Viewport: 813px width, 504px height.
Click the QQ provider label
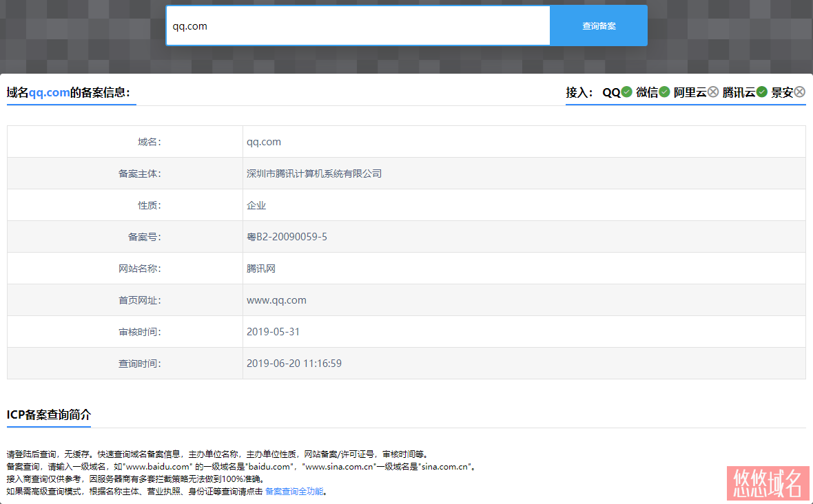pos(611,93)
